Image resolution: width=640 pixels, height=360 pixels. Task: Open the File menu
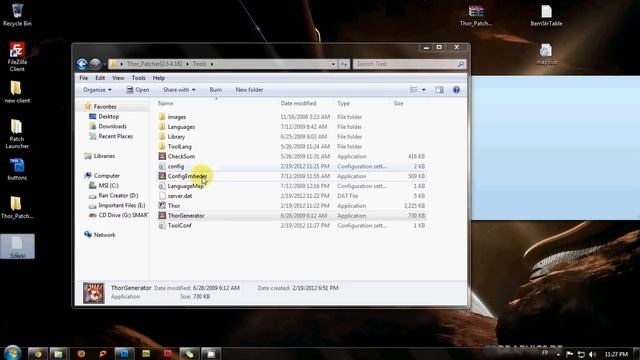[84, 78]
